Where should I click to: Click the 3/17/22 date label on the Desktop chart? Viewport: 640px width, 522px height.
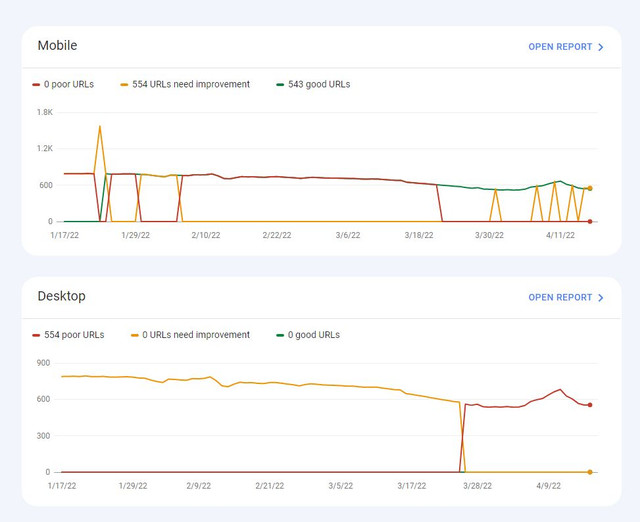(411, 486)
